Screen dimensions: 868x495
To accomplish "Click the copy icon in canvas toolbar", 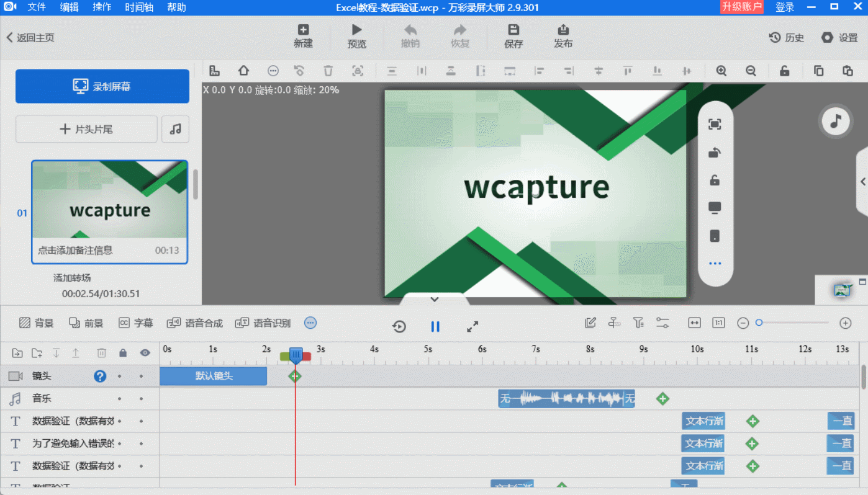I will [818, 71].
